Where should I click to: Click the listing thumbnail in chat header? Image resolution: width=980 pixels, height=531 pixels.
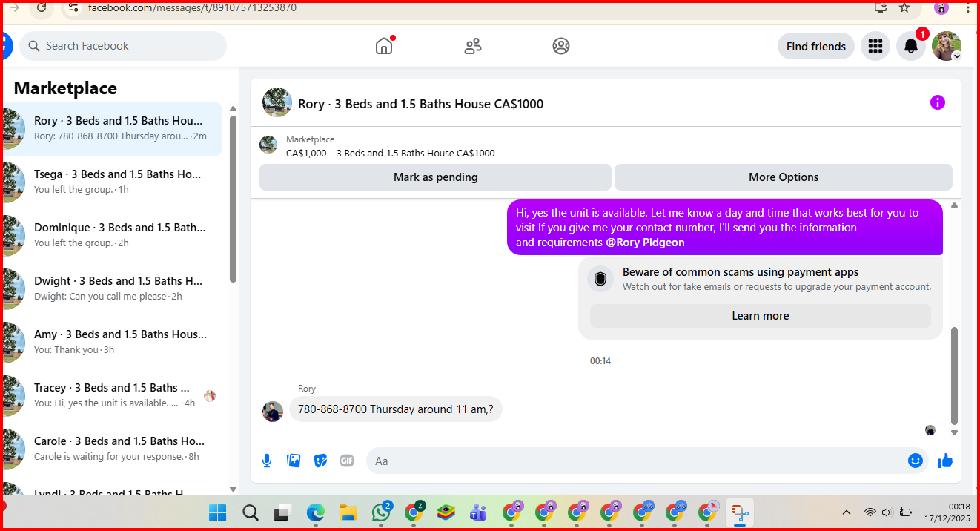277,102
